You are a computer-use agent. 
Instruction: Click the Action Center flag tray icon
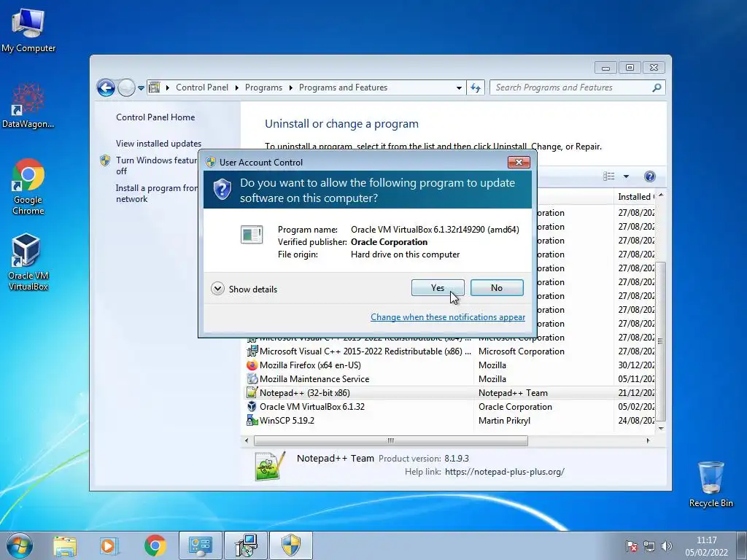(x=632, y=546)
